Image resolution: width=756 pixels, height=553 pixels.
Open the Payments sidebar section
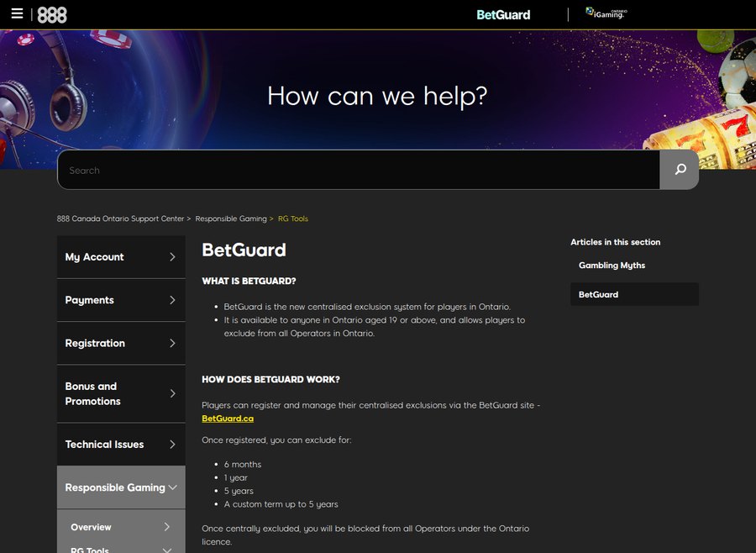(x=121, y=300)
